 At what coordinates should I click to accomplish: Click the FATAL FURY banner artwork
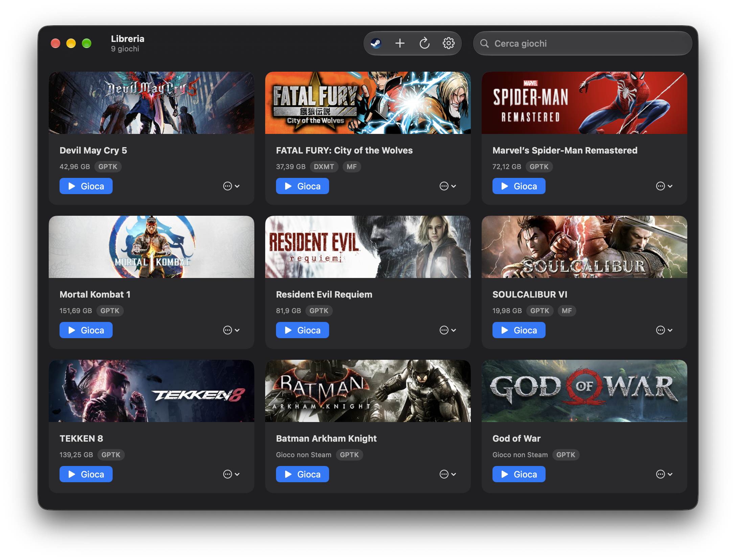point(368,103)
